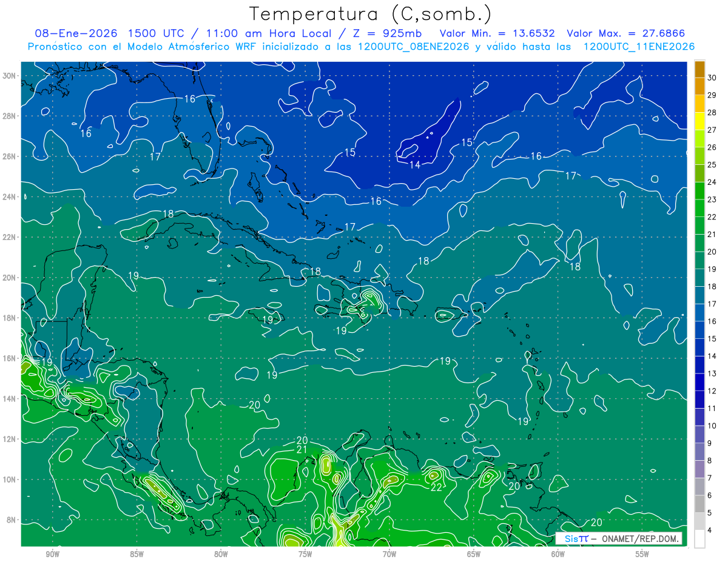Click the ONAMET/REP.DOM. logo box

point(619,538)
